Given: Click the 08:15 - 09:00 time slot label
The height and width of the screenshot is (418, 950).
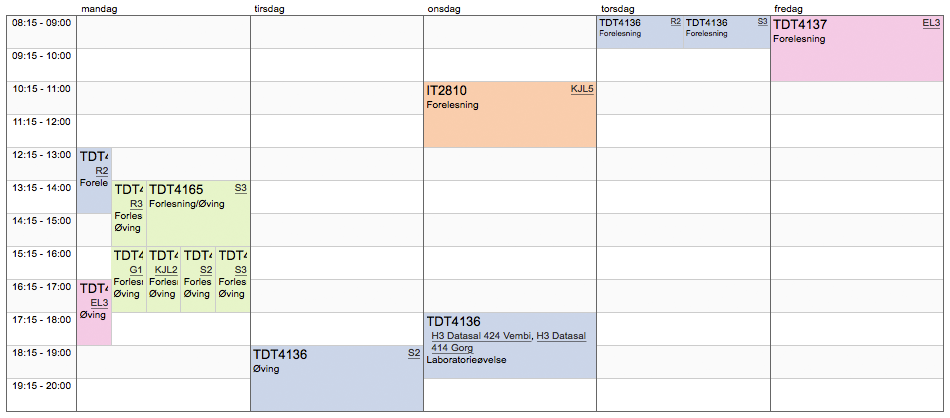Looking at the screenshot, I should click(41, 23).
